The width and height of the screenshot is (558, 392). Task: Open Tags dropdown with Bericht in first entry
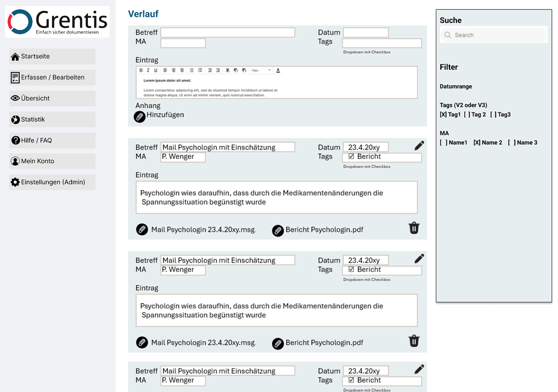[382, 157]
